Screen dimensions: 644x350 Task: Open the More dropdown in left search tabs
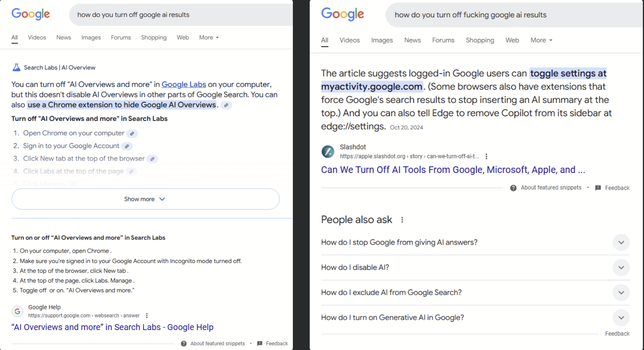point(209,38)
